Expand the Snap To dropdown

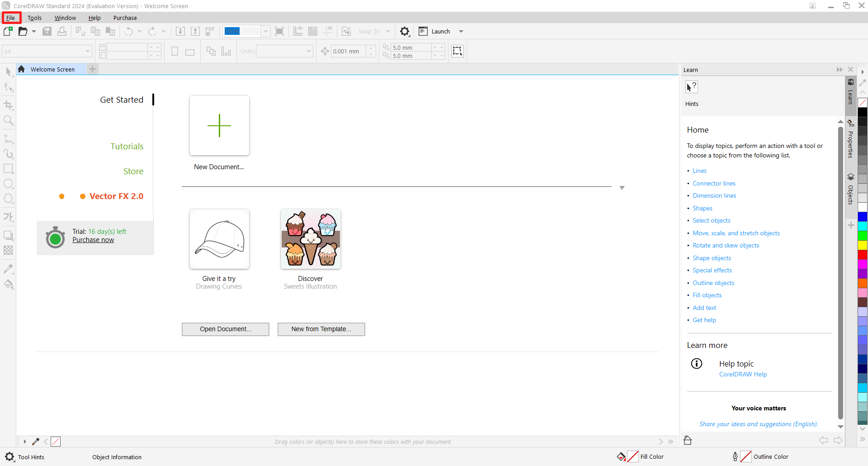click(x=388, y=31)
